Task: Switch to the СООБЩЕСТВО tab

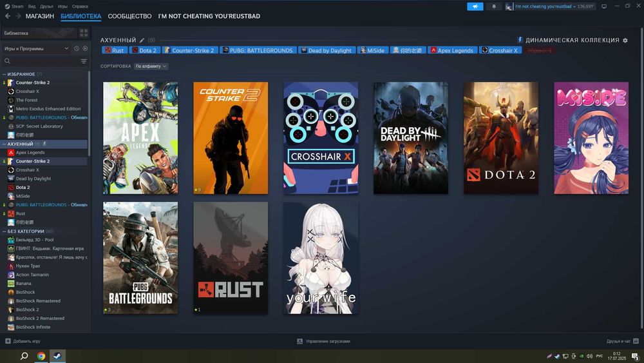Action: [130, 16]
